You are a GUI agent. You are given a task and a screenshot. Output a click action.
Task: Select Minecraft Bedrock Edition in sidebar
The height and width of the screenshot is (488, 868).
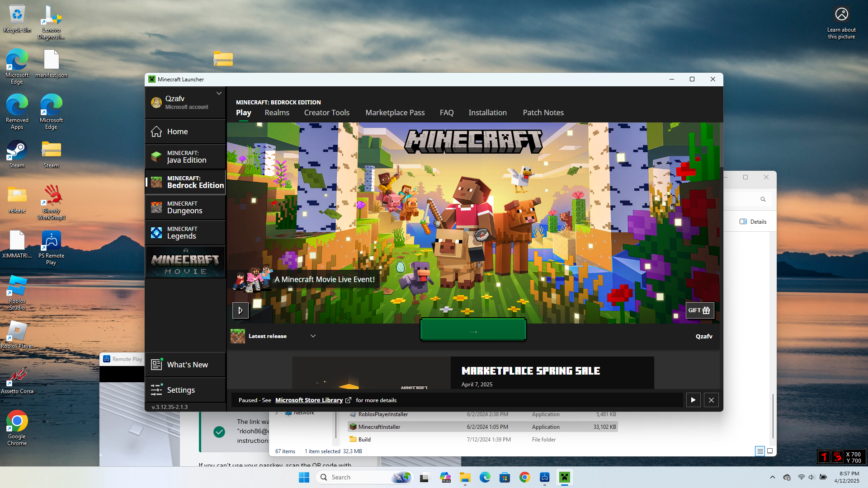click(185, 182)
